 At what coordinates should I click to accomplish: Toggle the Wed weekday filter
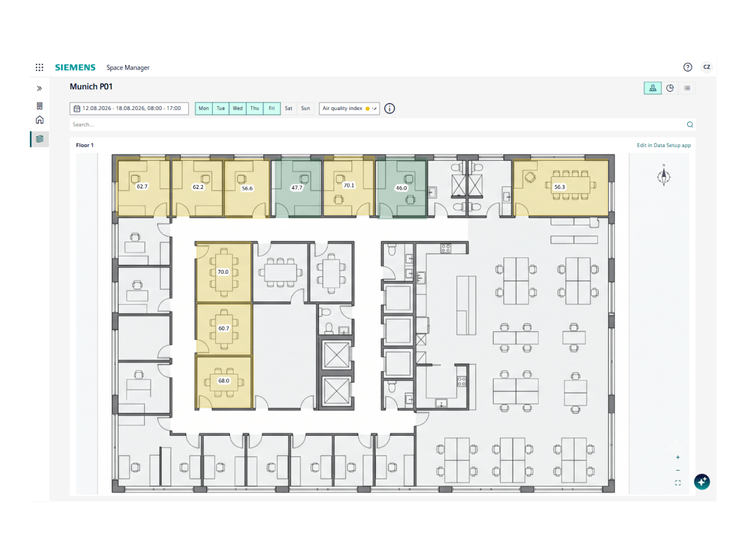tap(238, 108)
